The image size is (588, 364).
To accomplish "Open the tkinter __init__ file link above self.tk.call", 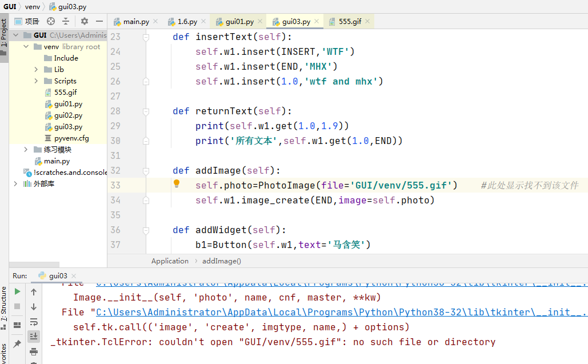I will [342, 312].
